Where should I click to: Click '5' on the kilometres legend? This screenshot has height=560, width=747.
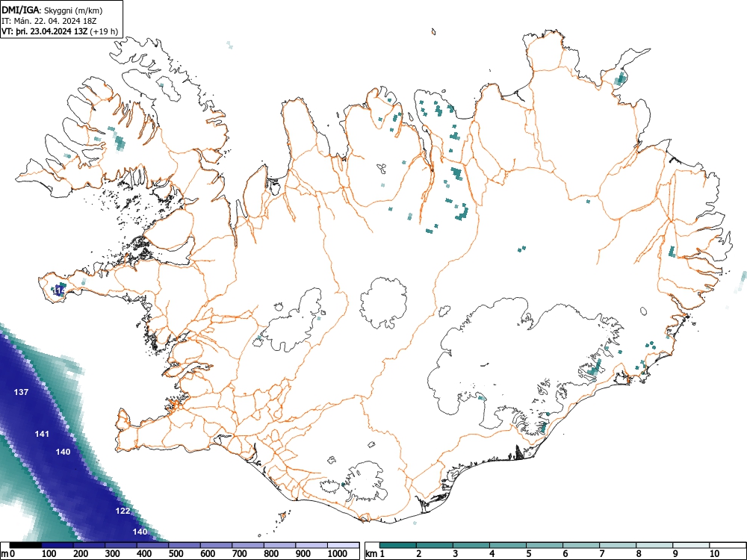(x=528, y=554)
